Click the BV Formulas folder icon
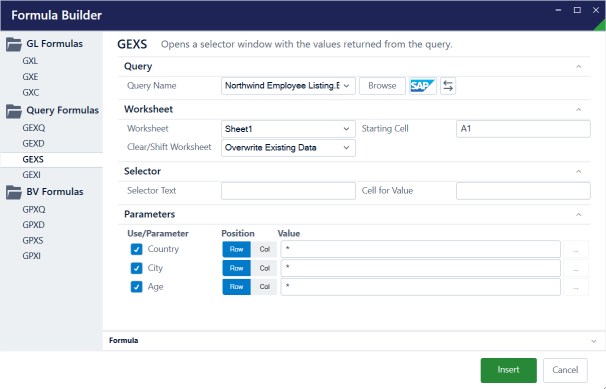 click(x=14, y=192)
